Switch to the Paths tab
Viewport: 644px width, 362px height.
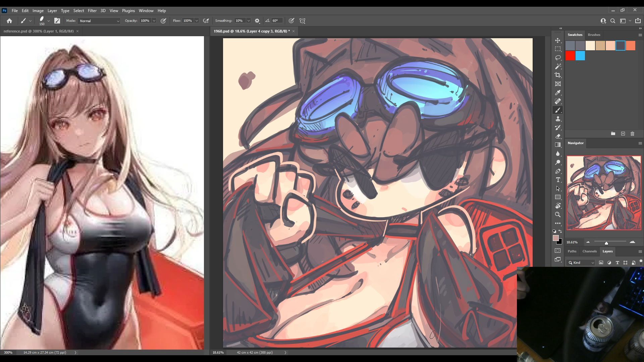click(572, 251)
